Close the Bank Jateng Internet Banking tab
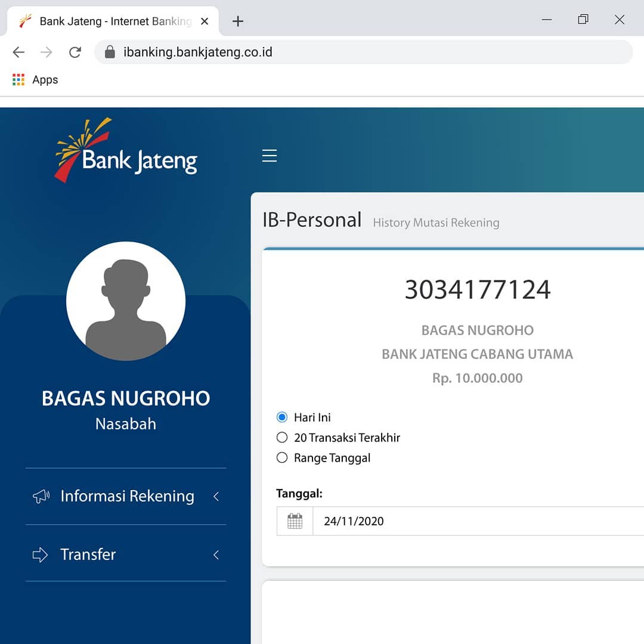 point(205,21)
